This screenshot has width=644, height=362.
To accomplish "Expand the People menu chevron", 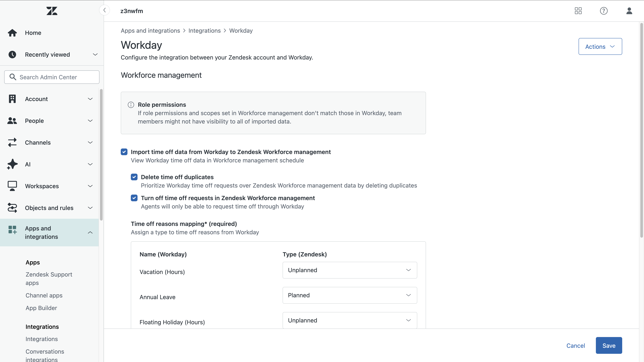I will click(x=90, y=121).
